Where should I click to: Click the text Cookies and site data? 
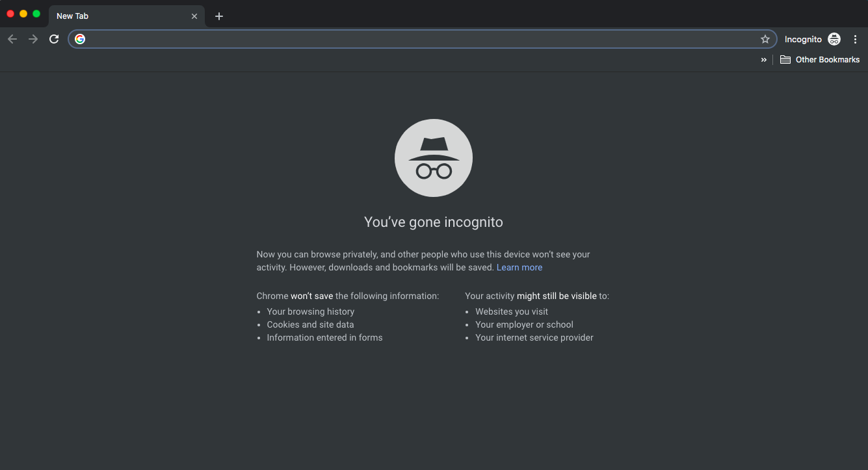coord(311,324)
